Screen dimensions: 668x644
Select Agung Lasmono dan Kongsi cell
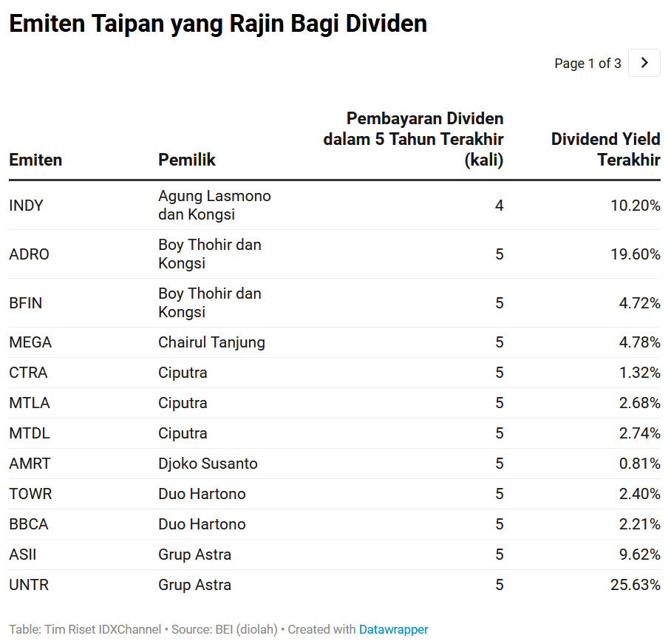pyautogui.click(x=214, y=205)
